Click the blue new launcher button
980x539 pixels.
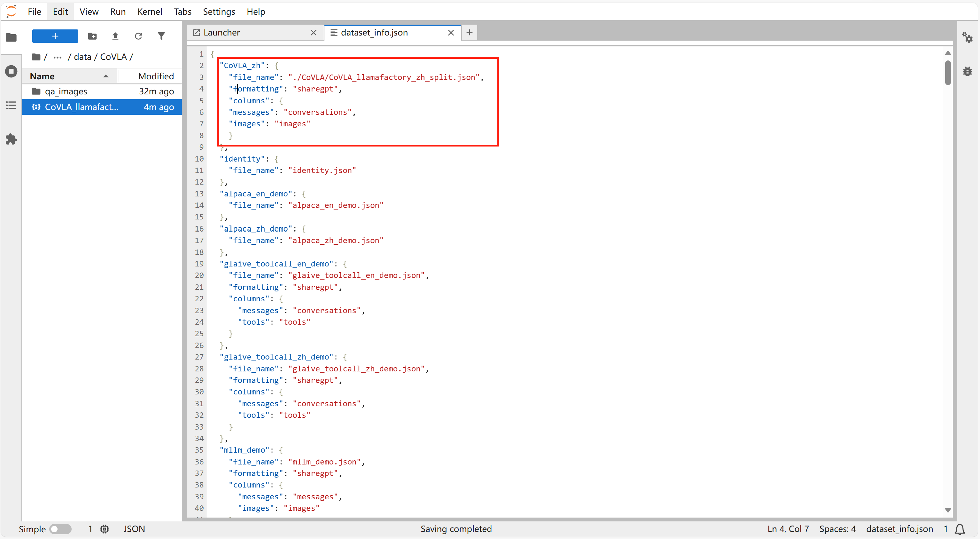pos(55,36)
